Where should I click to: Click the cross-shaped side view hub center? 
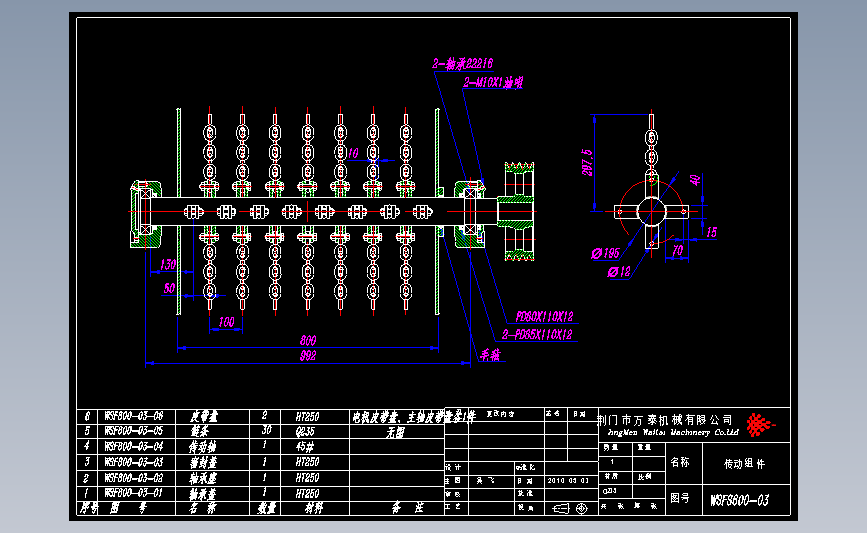point(651,211)
